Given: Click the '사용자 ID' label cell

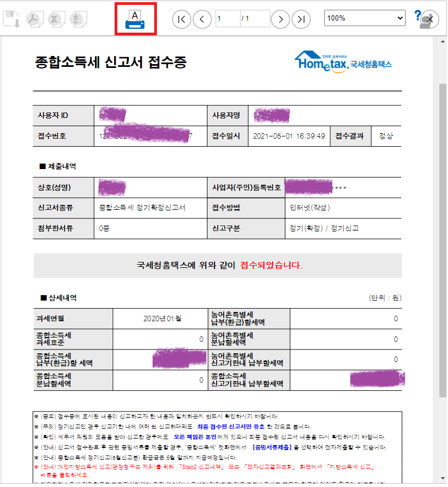Looking at the screenshot, I should pos(64,116).
